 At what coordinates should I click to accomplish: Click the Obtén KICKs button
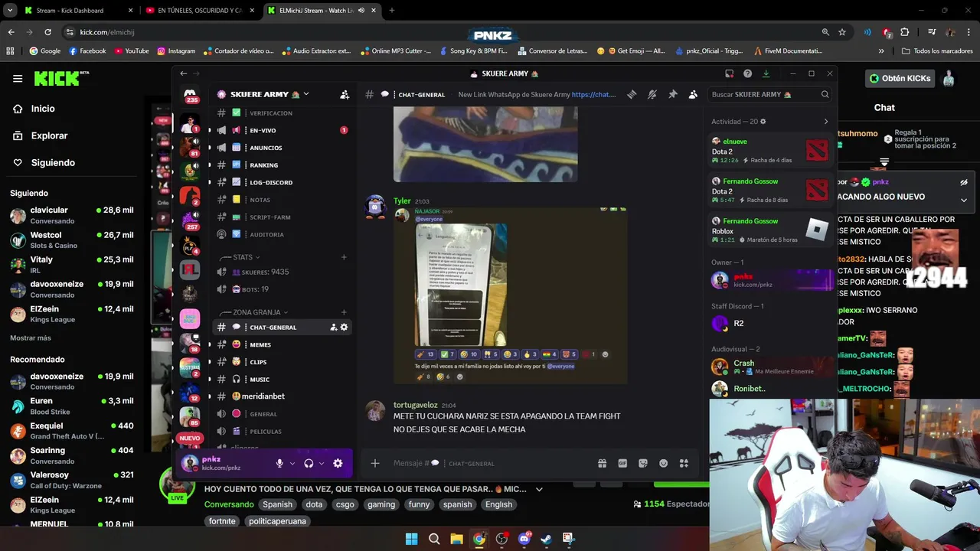pos(900,78)
